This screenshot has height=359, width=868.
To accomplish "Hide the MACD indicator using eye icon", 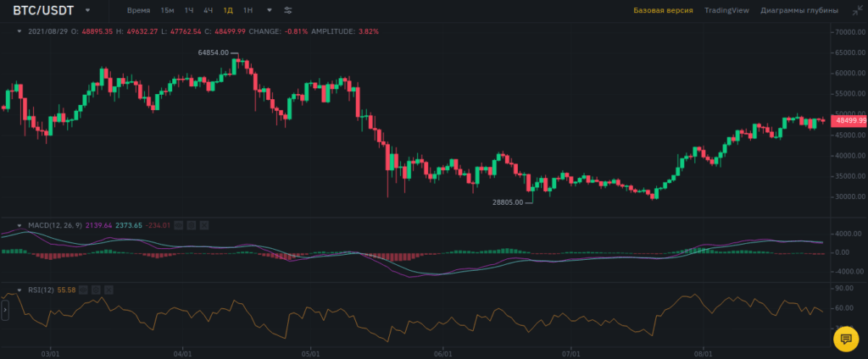I will coord(179,225).
